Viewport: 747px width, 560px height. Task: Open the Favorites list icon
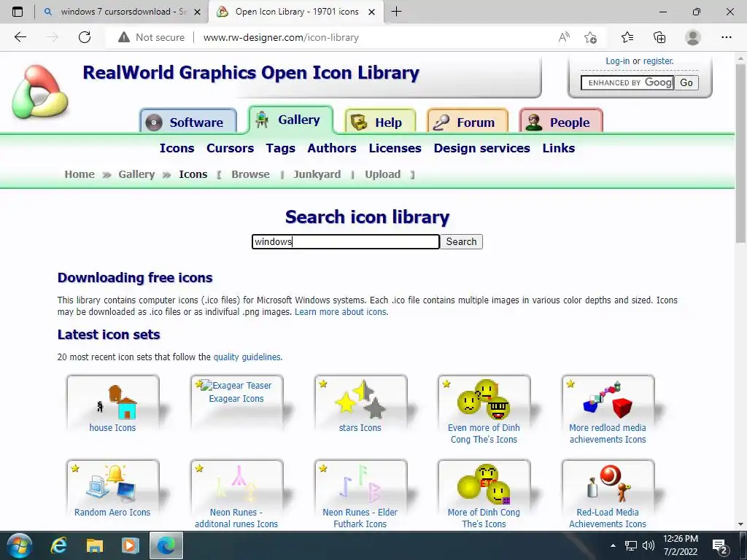click(627, 37)
